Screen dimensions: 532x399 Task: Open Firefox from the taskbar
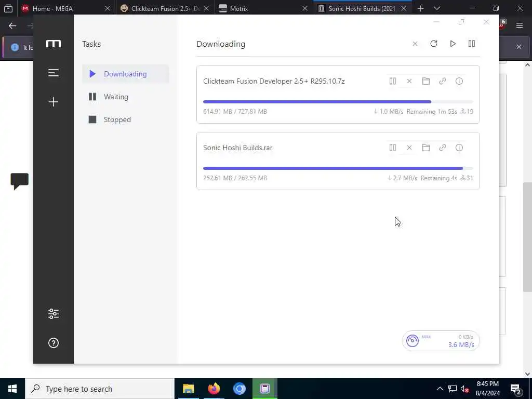214,389
